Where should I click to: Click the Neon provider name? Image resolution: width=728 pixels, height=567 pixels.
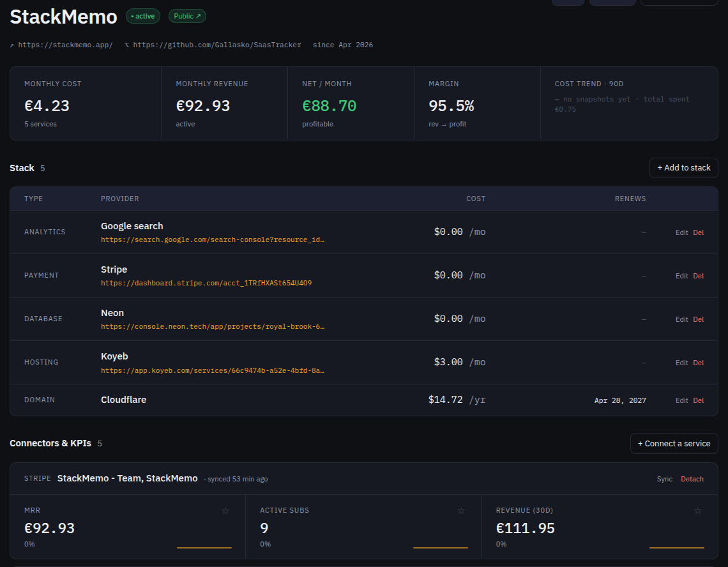[x=112, y=313]
